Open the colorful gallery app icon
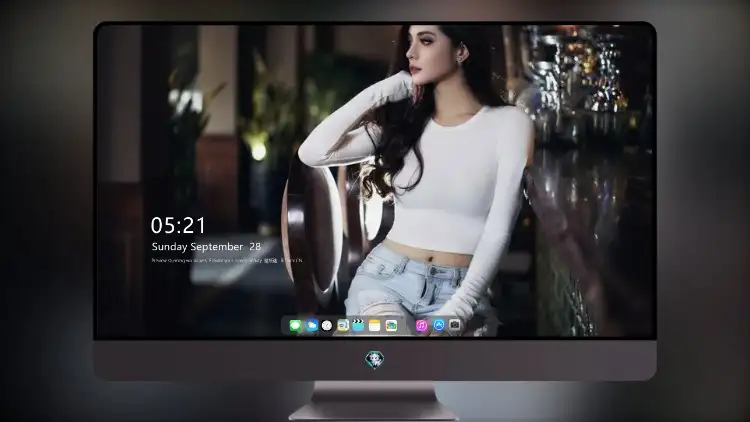Image resolution: width=750 pixels, height=422 pixels. click(391, 326)
